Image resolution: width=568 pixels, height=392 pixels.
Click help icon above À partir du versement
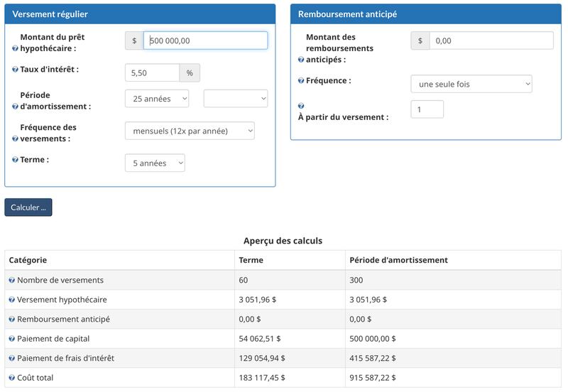(x=301, y=106)
